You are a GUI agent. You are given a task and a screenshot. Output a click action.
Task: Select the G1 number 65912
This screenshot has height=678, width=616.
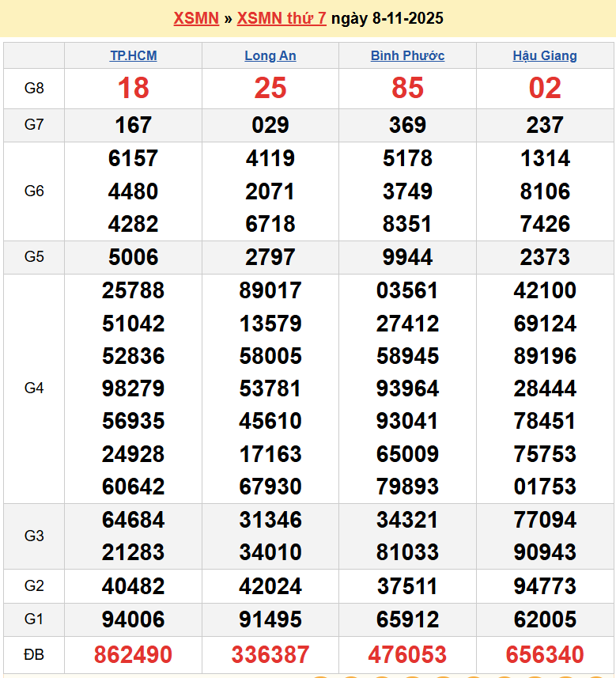click(407, 619)
